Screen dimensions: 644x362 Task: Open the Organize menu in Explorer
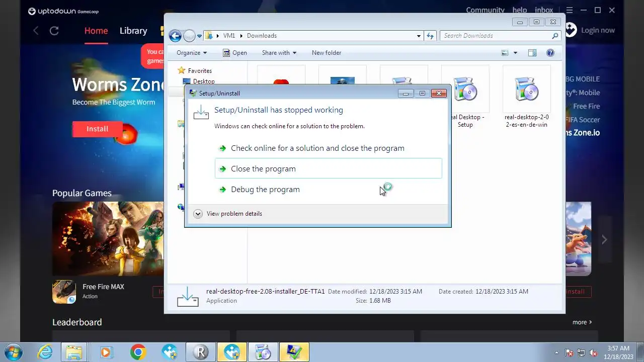(192, 53)
